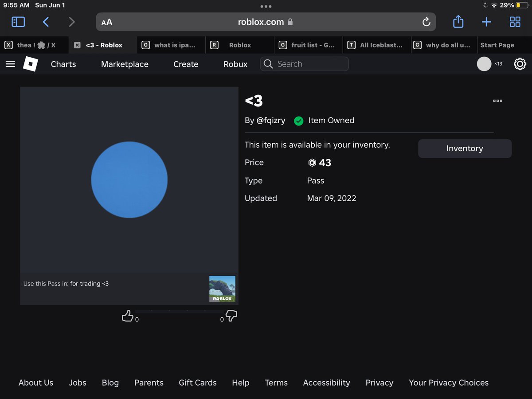Click the Roblox Search field

tap(304, 64)
